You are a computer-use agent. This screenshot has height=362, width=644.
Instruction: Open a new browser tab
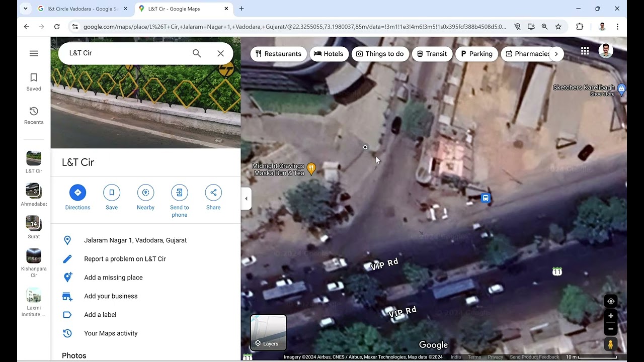242,9
